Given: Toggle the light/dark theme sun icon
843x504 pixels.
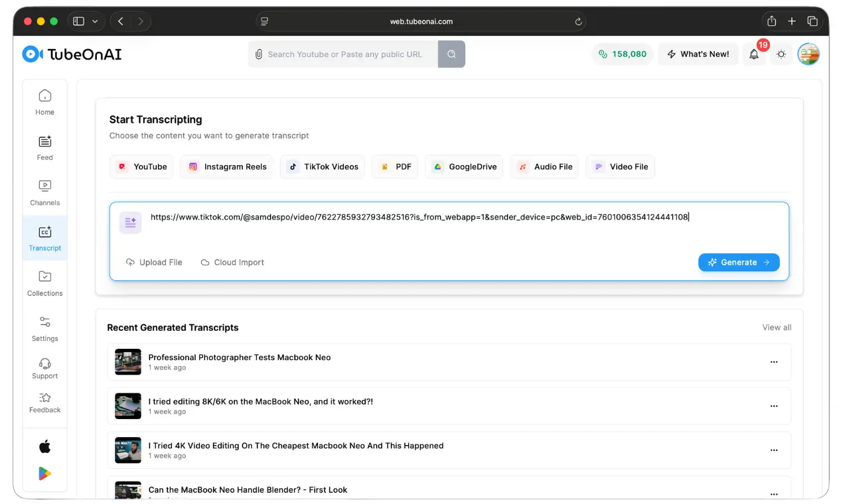Looking at the screenshot, I should pyautogui.click(x=781, y=54).
